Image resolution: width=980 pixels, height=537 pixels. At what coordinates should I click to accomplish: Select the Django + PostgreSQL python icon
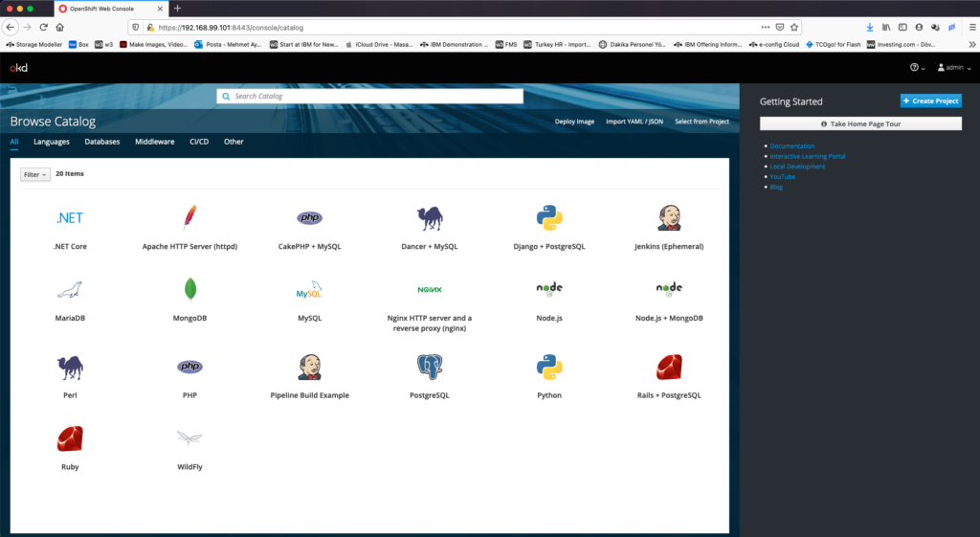[549, 217]
